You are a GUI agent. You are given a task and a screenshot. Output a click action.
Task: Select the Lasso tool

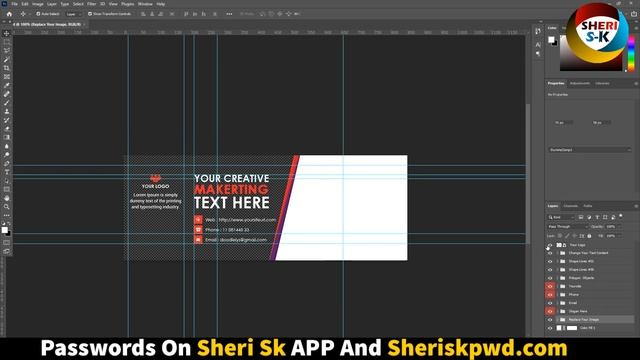coord(7,51)
